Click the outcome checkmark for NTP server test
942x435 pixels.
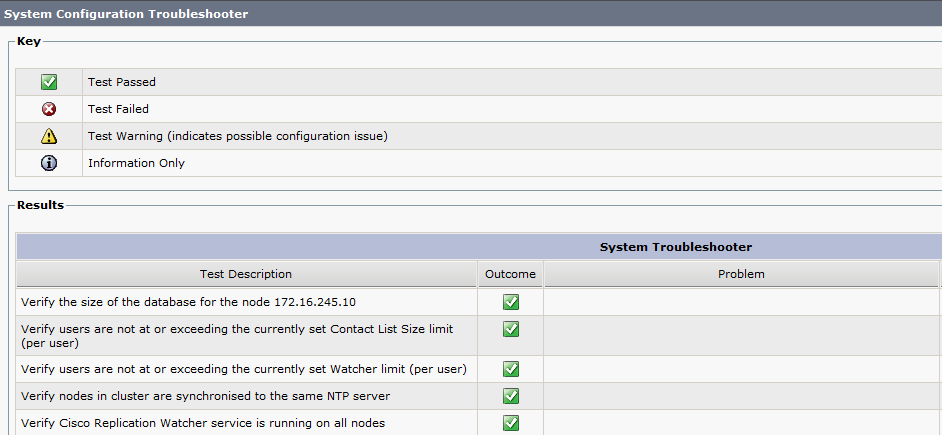pos(510,396)
